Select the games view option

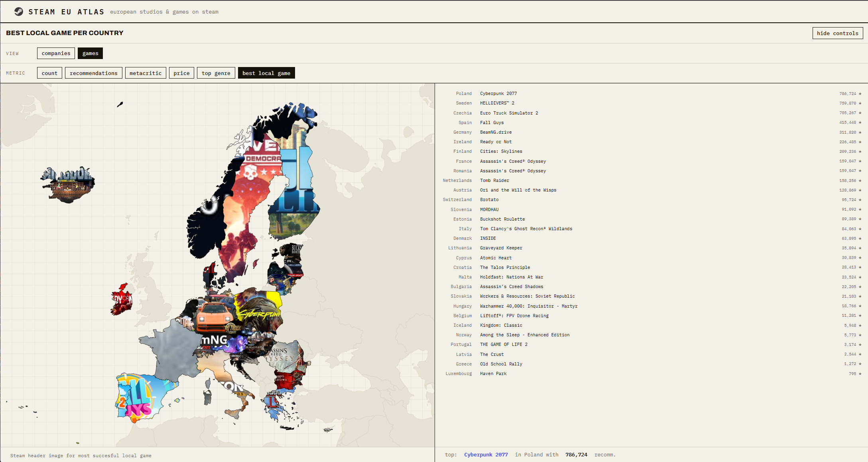point(90,53)
